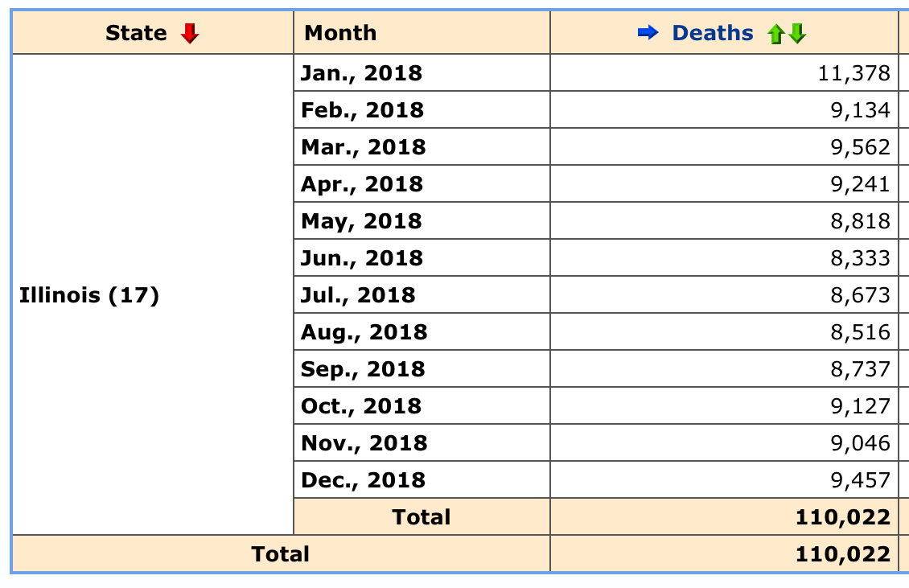Screen dimensions: 909x588
Task: Select the deaths value 9,134
Action: tap(860, 110)
